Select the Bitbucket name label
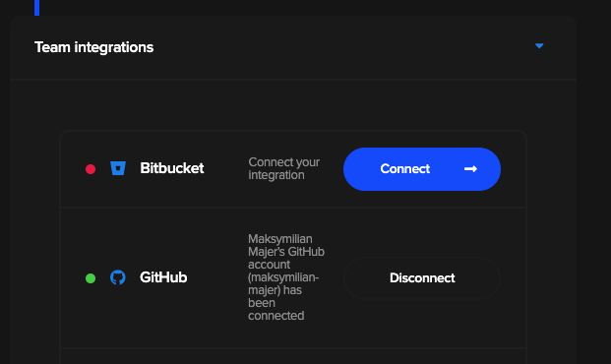 (x=172, y=168)
